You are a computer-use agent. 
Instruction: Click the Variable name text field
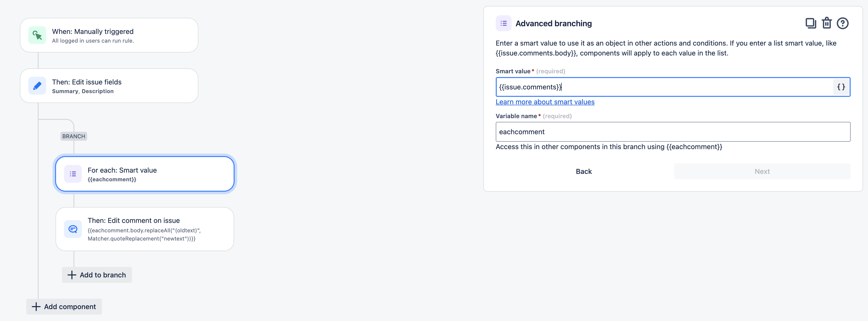click(673, 132)
